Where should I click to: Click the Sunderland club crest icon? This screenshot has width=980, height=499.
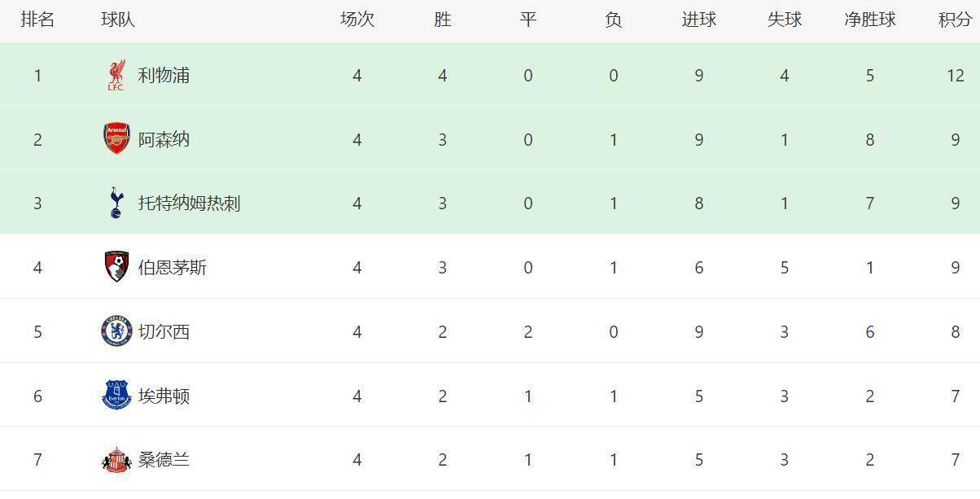(116, 460)
